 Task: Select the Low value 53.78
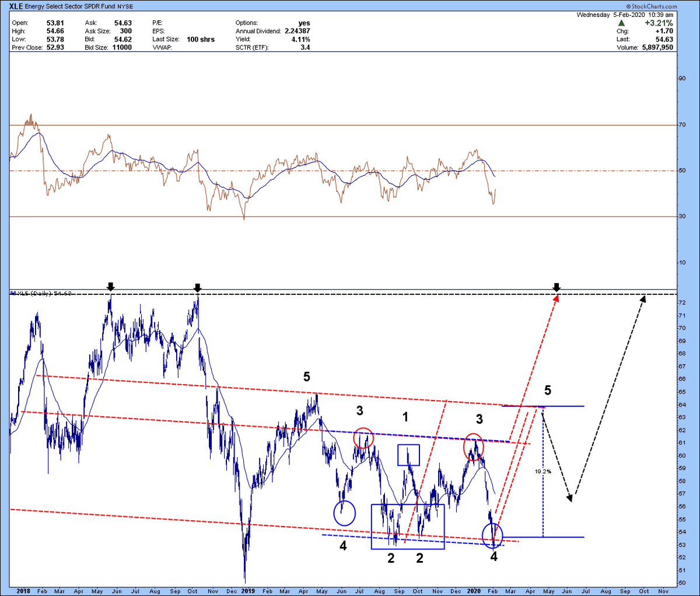[x=55, y=40]
